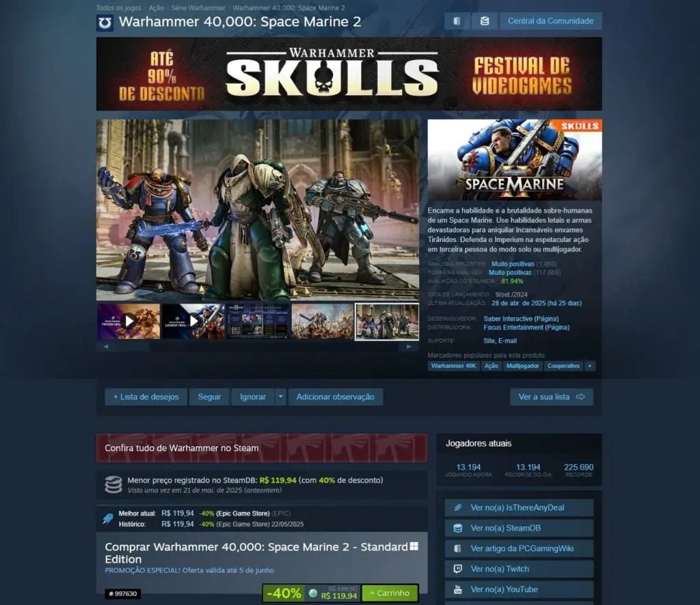Screen dimensions: 700x605
Task: Click the # 997630 sub ID badge
Action: point(123,593)
